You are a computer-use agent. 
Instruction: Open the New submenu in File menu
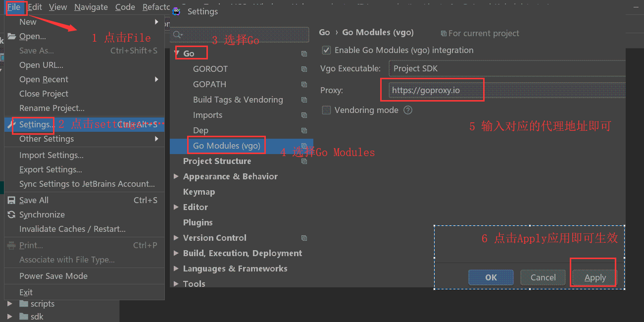click(x=84, y=22)
